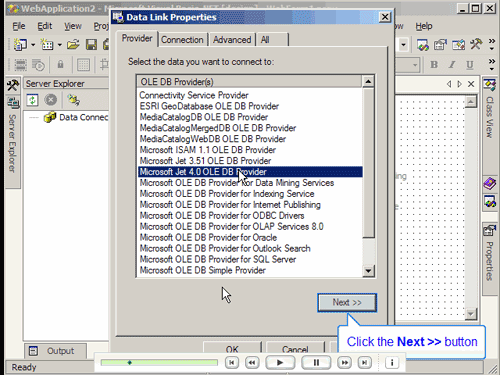
Task: Click the Add New Item icon
Action: click(x=47, y=44)
